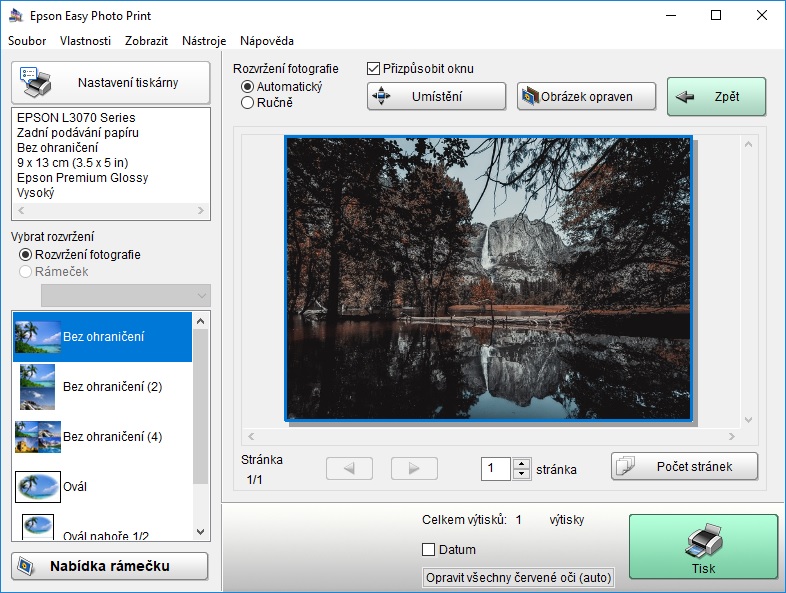
Task: Click the Počet stránek pages icon
Action: (626, 467)
